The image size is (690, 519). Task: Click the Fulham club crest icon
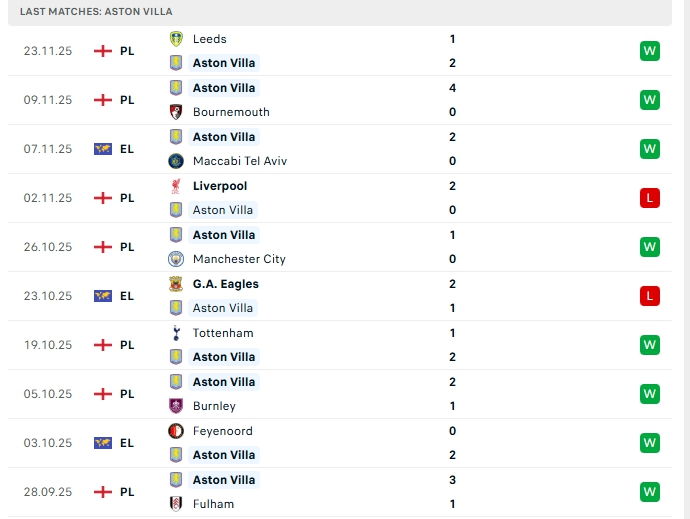tap(176, 504)
